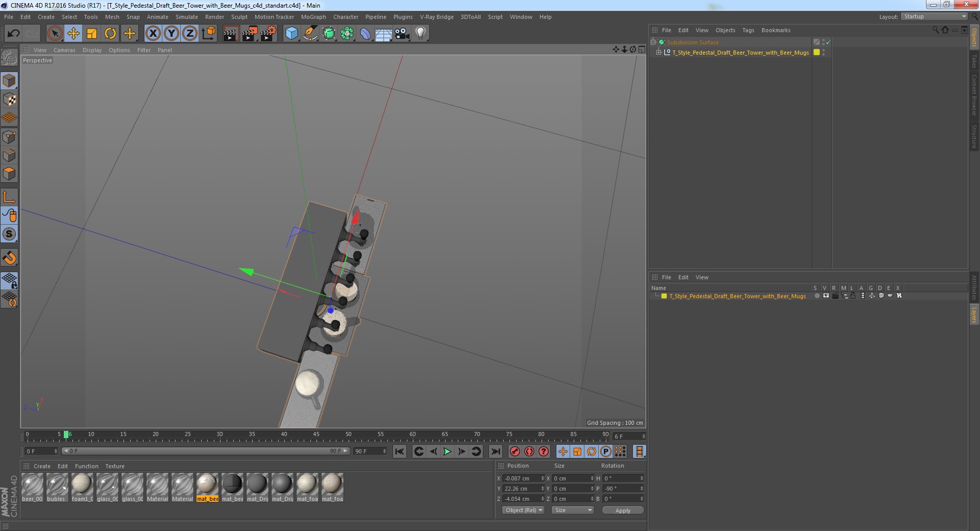The image size is (980, 531).
Task: Open Material Manager Function menu
Action: coord(86,466)
